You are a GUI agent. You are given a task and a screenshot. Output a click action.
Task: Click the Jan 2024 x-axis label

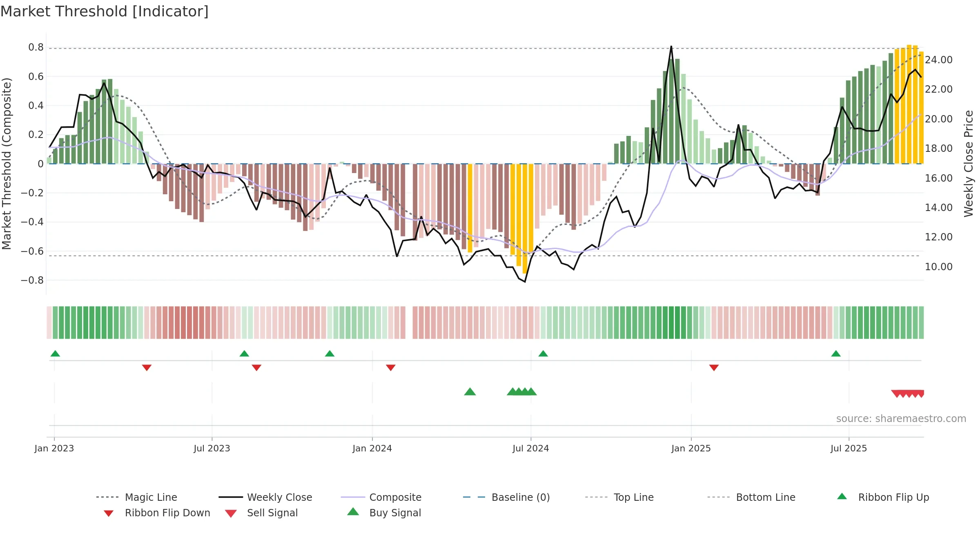[372, 448]
